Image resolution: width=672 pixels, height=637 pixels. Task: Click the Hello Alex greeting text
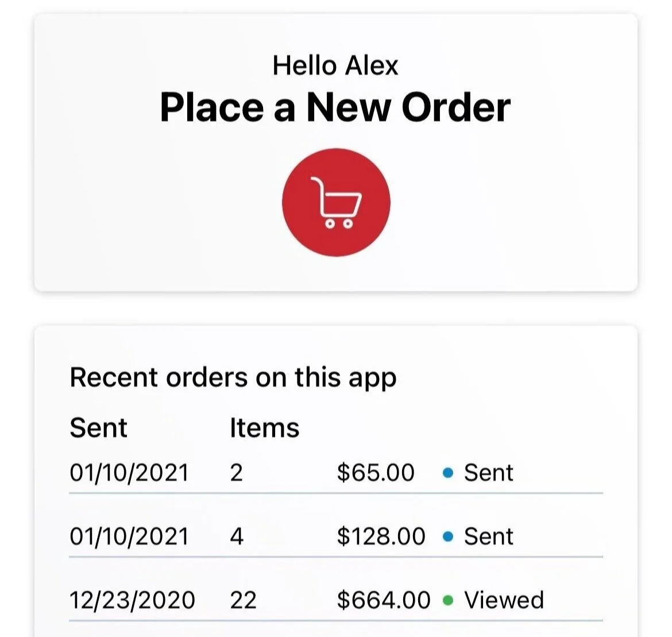coord(335,65)
